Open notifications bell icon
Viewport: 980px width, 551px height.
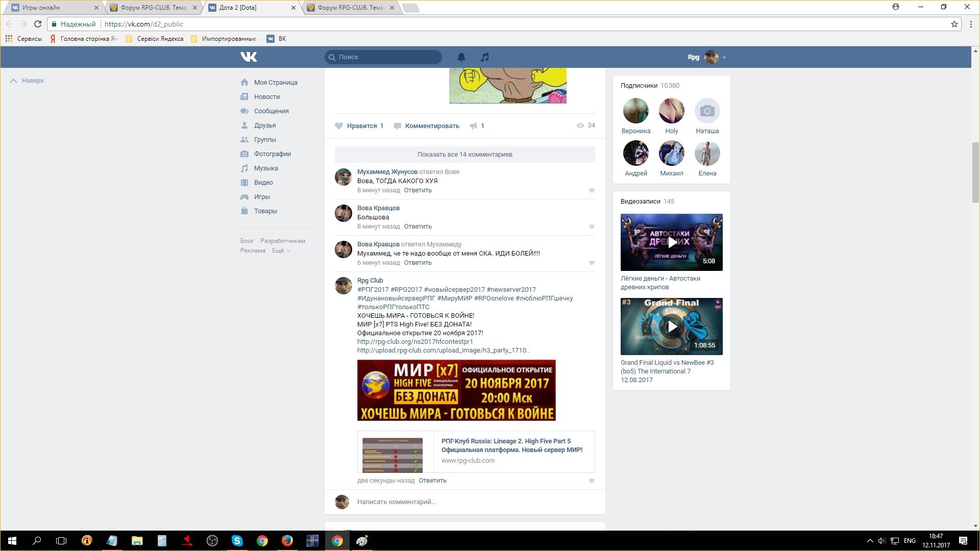pyautogui.click(x=461, y=57)
